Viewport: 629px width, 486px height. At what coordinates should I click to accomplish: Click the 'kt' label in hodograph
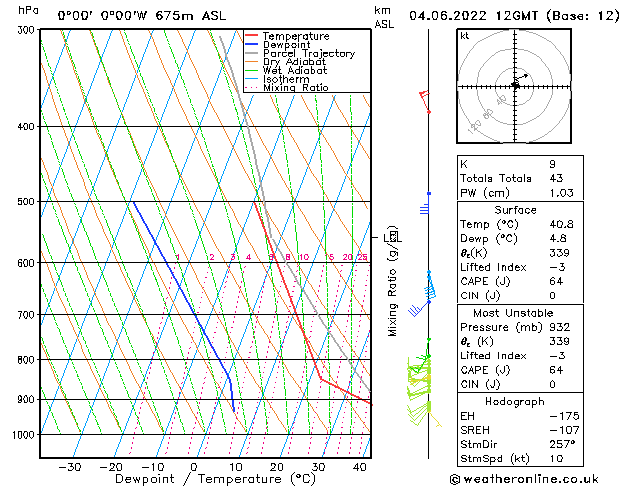tap(464, 35)
